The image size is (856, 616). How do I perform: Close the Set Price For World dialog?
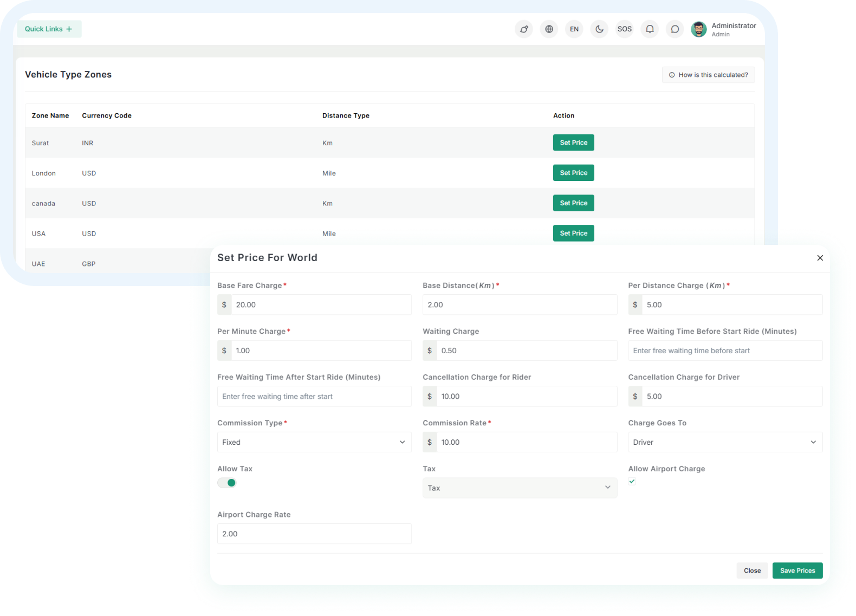[x=820, y=258]
